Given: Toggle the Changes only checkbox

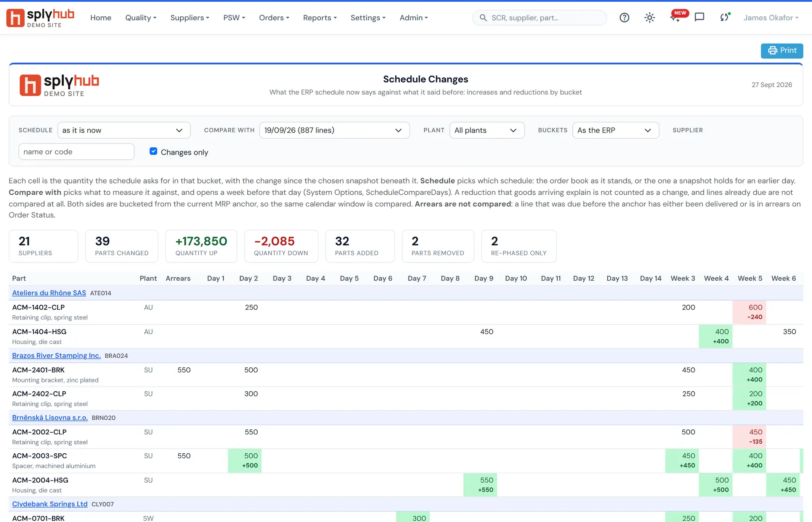Looking at the screenshot, I should [x=153, y=151].
